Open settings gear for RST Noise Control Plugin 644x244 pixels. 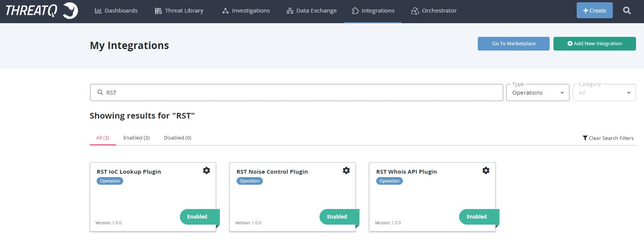pos(346,170)
